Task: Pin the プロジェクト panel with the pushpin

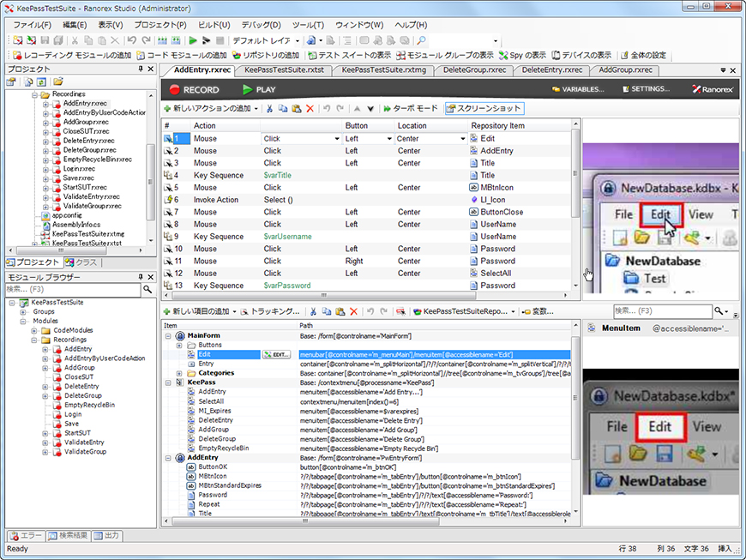Action: (x=141, y=69)
